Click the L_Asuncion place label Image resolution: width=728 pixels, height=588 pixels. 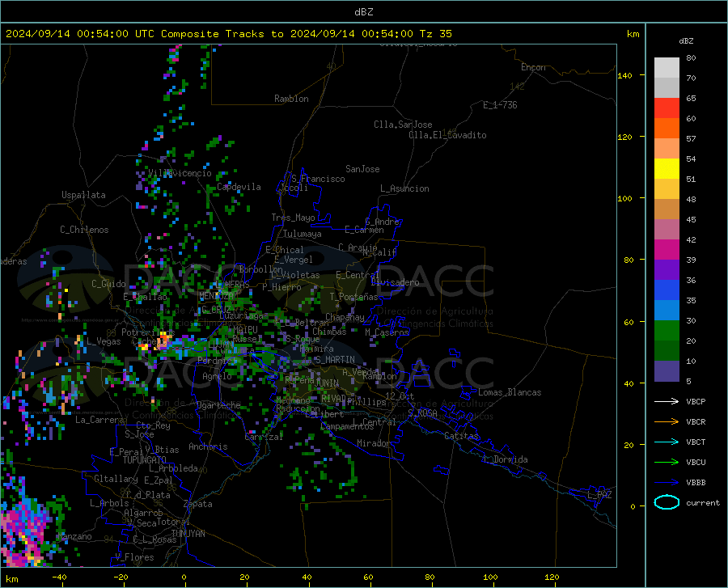point(404,188)
